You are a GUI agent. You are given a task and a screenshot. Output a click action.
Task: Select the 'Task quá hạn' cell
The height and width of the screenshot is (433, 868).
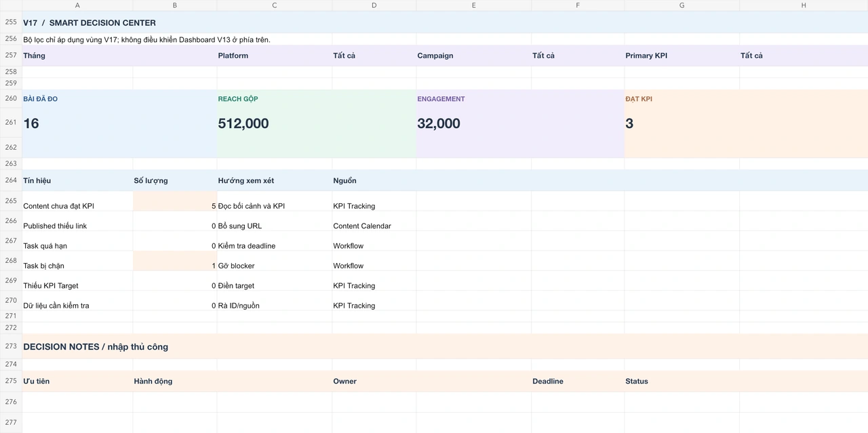(77, 241)
